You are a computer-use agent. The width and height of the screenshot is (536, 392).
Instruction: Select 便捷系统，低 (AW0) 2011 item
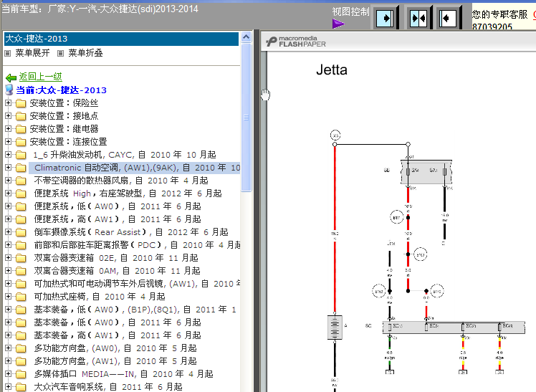[118, 206]
